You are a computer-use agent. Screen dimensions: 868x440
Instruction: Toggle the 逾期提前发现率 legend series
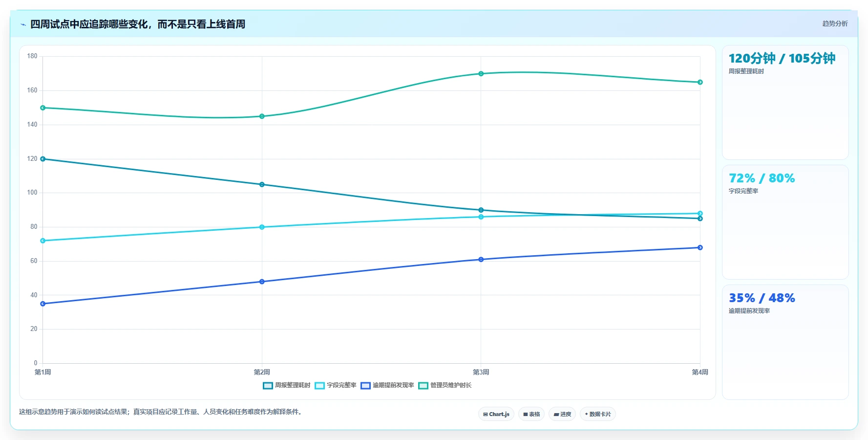[x=387, y=385]
